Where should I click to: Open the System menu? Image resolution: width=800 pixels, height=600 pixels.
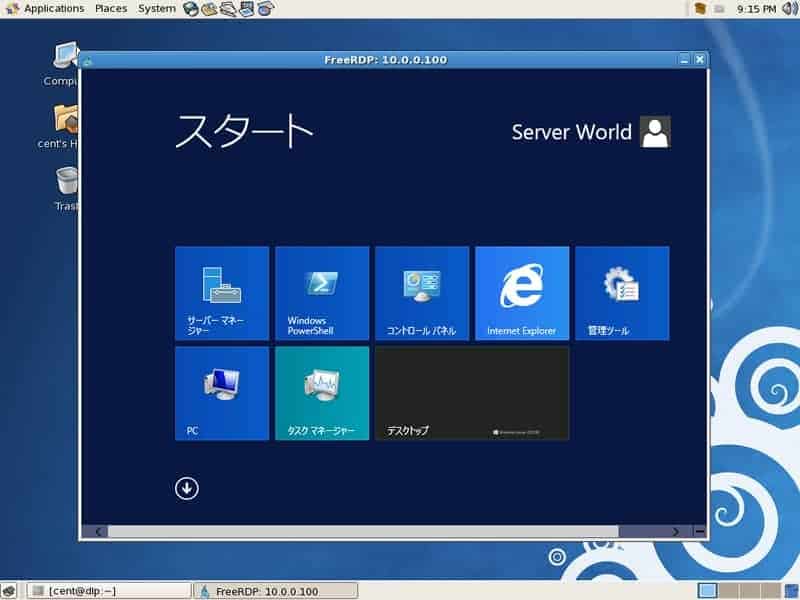coord(157,9)
